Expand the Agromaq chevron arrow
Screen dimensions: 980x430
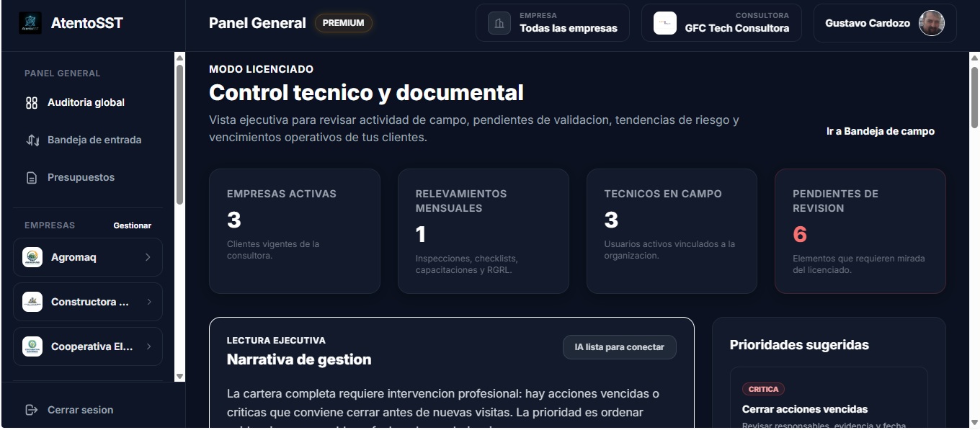click(148, 257)
